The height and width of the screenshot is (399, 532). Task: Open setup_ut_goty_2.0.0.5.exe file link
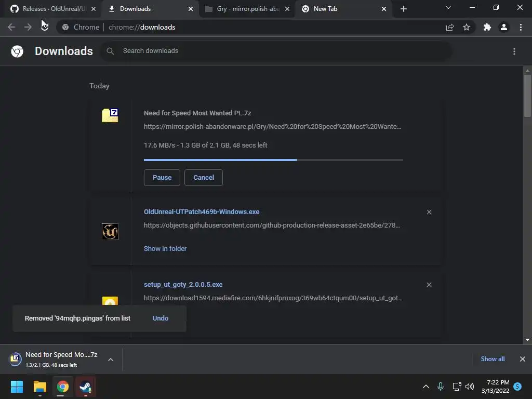pyautogui.click(x=183, y=285)
